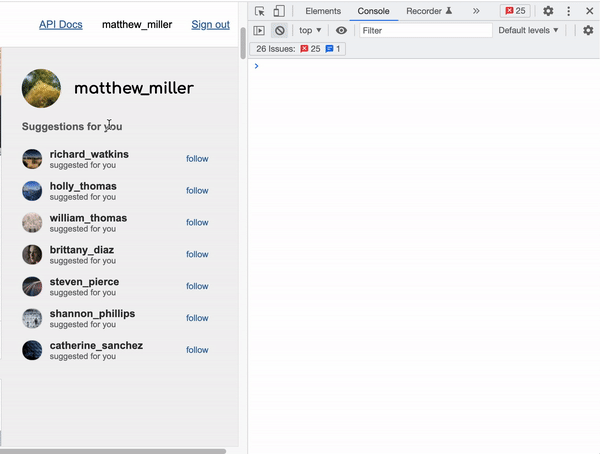This screenshot has width=600, height=454.
Task: Click matthew_miller's large profile picture
Action: (41, 88)
